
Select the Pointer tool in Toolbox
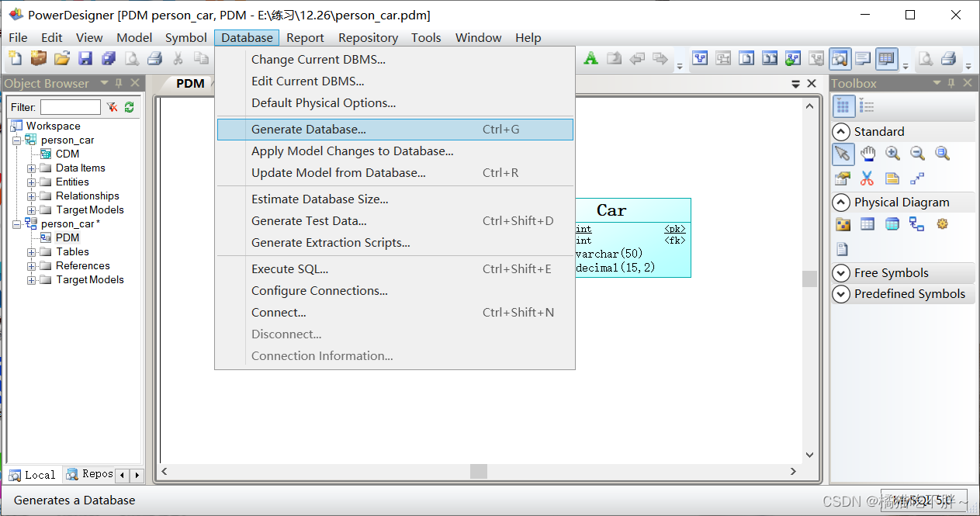tap(843, 154)
